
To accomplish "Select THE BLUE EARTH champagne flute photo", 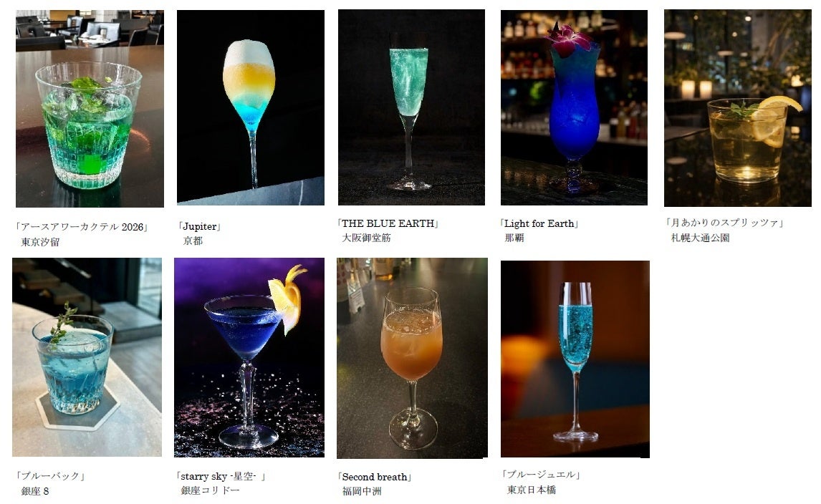I will click(411, 107).
